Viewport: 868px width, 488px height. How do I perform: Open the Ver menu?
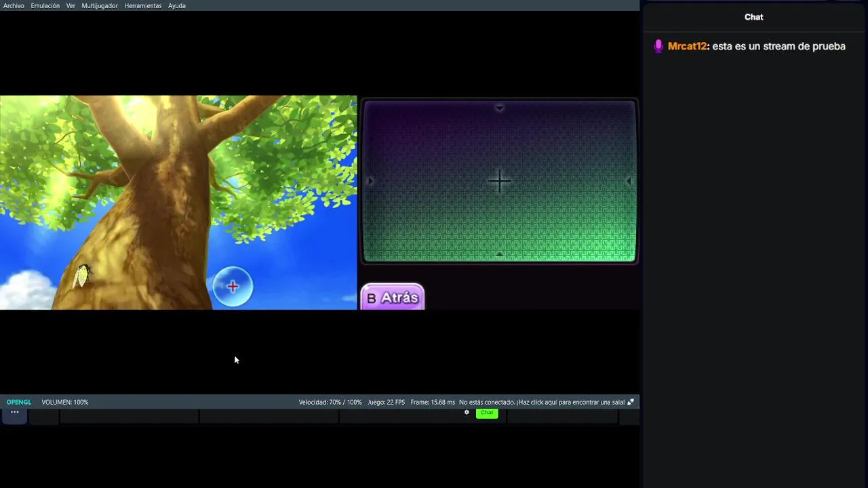pyautogui.click(x=71, y=5)
